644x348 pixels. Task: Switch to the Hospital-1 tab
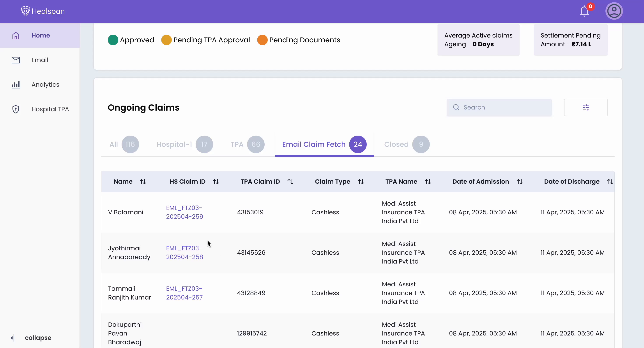[174, 144]
